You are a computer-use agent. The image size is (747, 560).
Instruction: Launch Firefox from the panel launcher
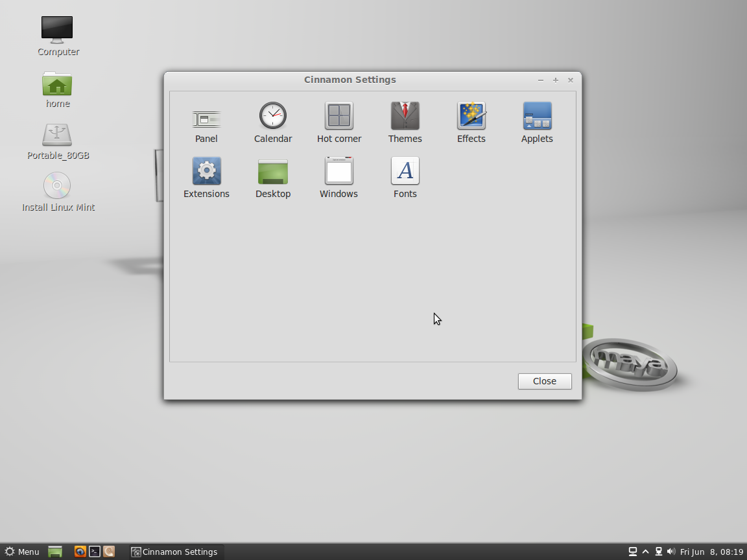[x=80, y=552]
